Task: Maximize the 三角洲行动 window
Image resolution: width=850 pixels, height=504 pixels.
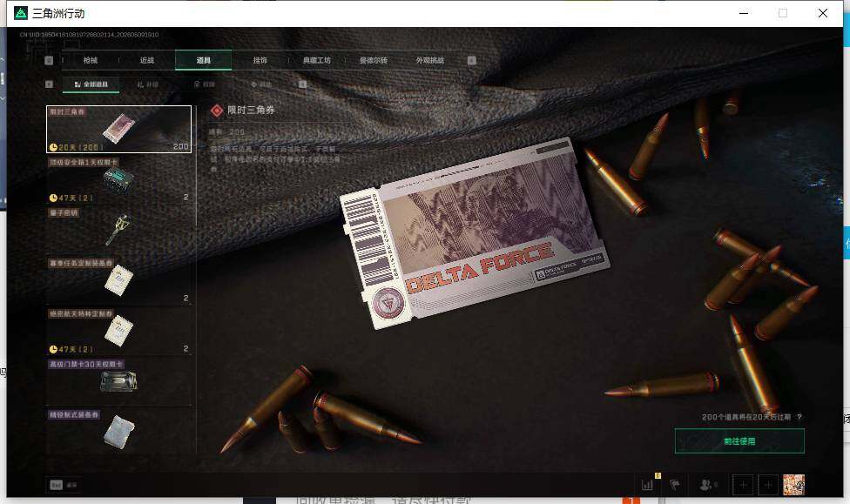Action: pyautogui.click(x=783, y=13)
